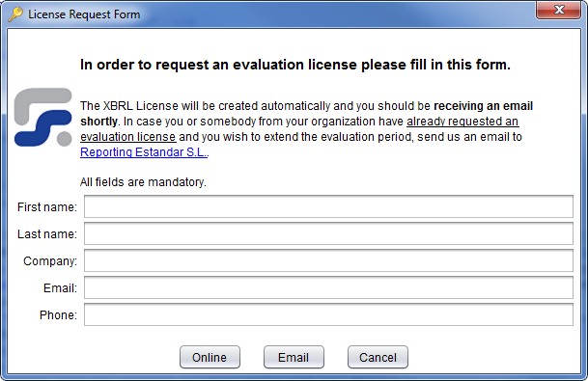Click the Reporting Estandar logo image
Viewport: 588px width, 381px height.
pyautogui.click(x=42, y=117)
